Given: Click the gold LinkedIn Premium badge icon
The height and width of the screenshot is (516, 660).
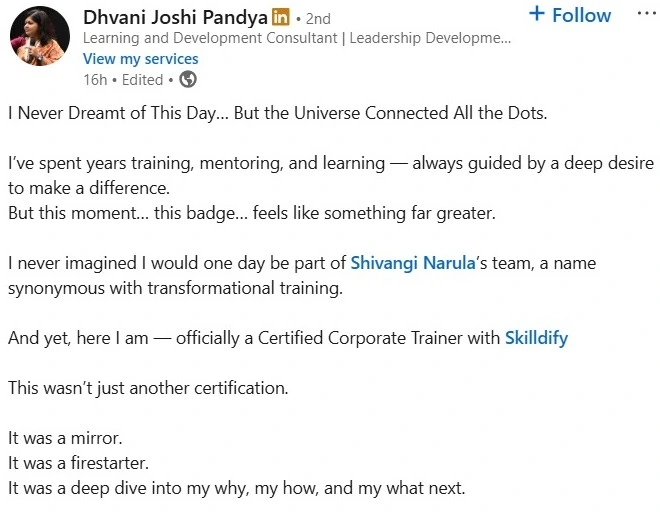Looking at the screenshot, I should [281, 19].
